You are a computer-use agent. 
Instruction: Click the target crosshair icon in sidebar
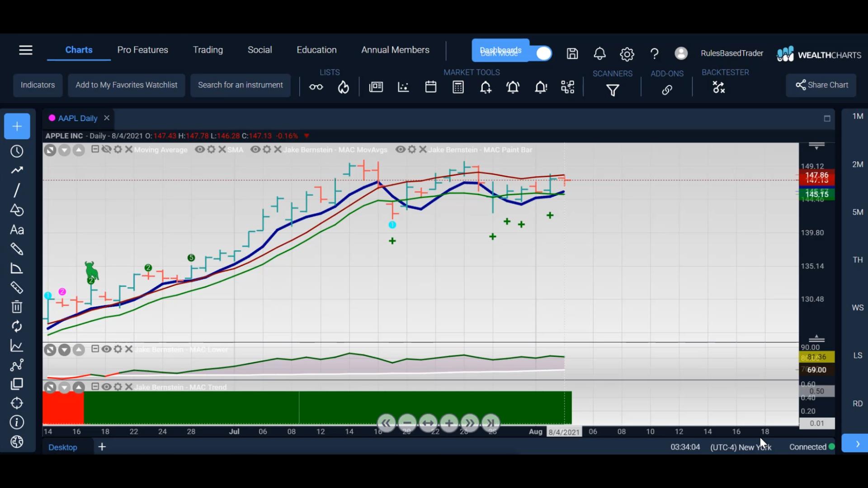[17, 403]
